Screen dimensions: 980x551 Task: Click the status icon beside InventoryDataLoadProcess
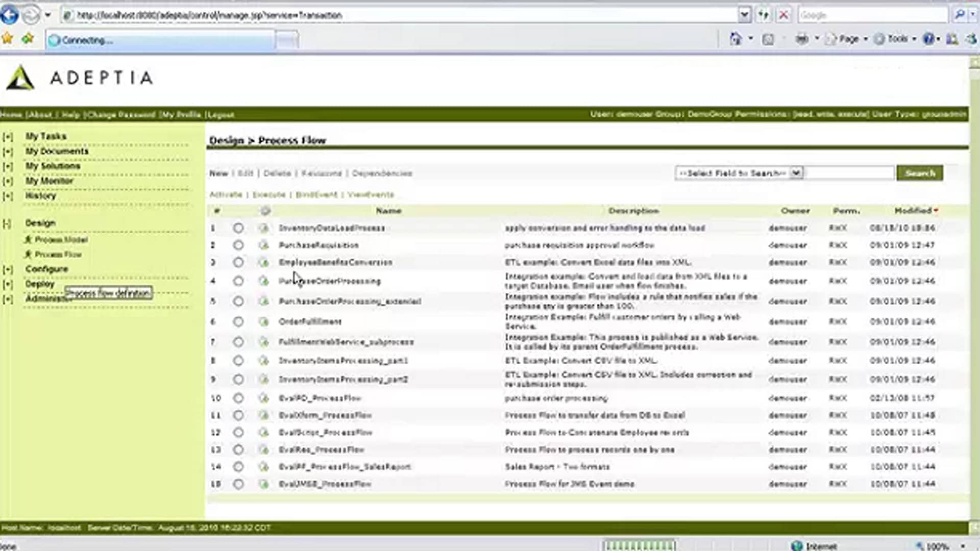264,228
